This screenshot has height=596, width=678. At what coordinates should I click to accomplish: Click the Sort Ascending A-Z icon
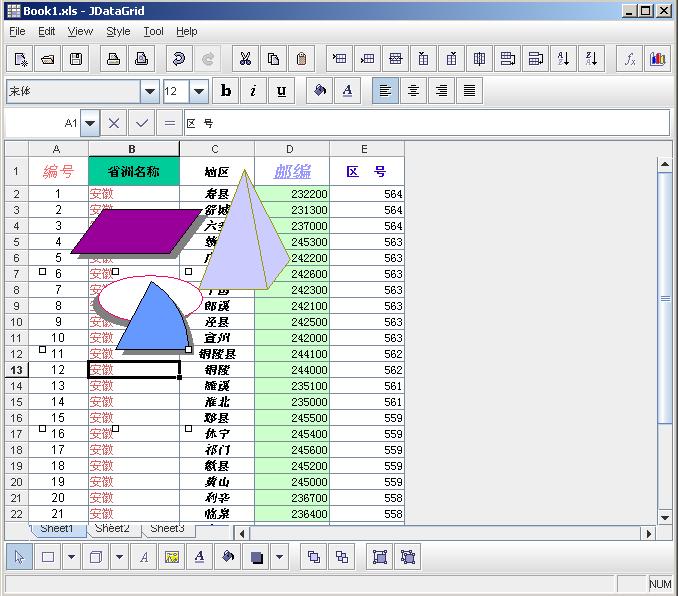click(563, 59)
